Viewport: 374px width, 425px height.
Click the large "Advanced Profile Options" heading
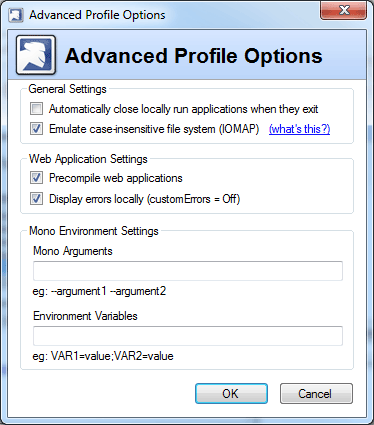(194, 56)
